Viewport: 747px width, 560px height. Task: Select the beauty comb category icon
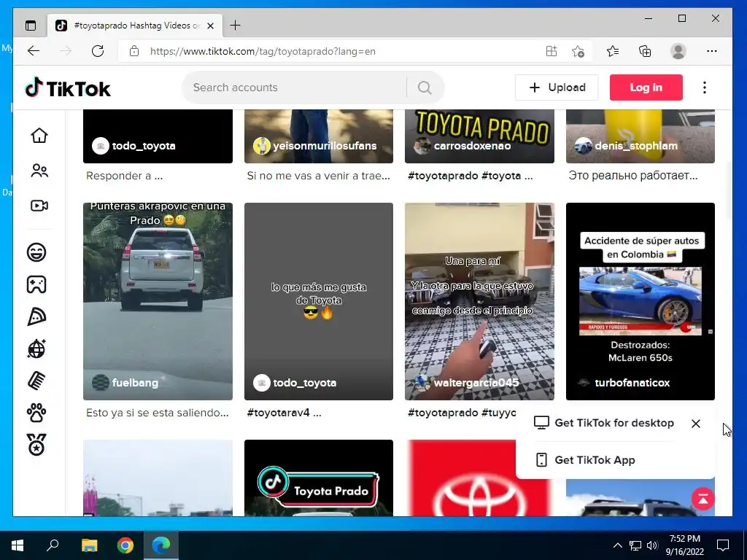tap(36, 381)
